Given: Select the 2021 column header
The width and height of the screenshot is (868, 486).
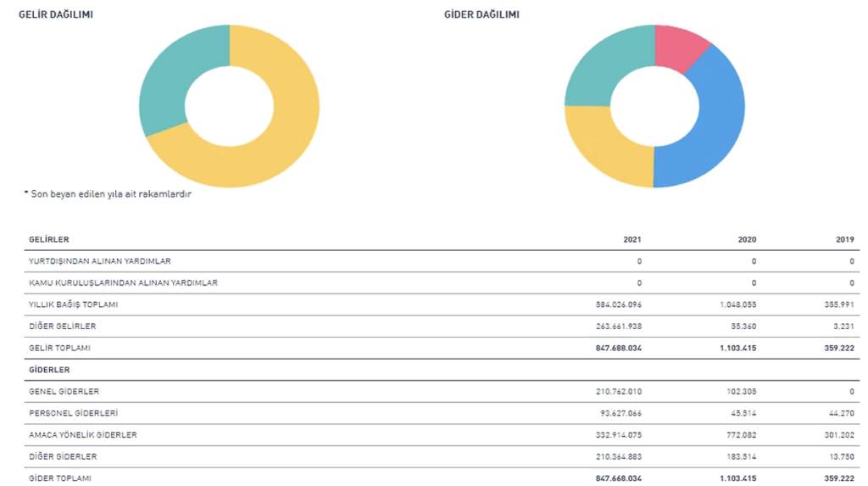Looking at the screenshot, I should [x=632, y=240].
